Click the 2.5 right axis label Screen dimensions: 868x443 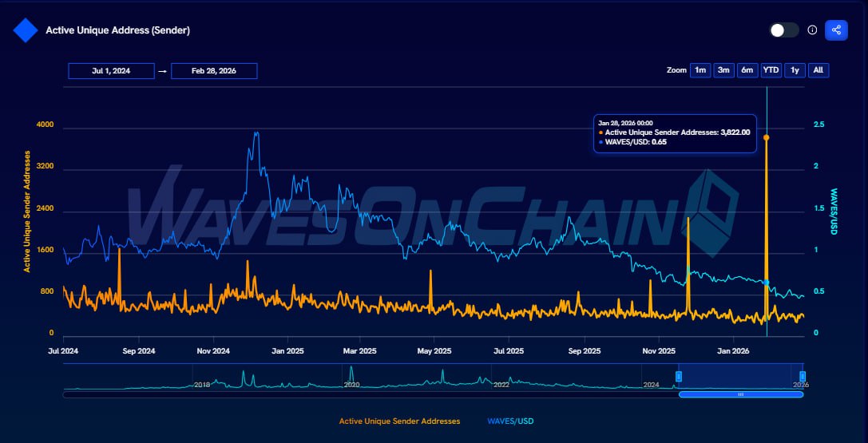tap(818, 125)
